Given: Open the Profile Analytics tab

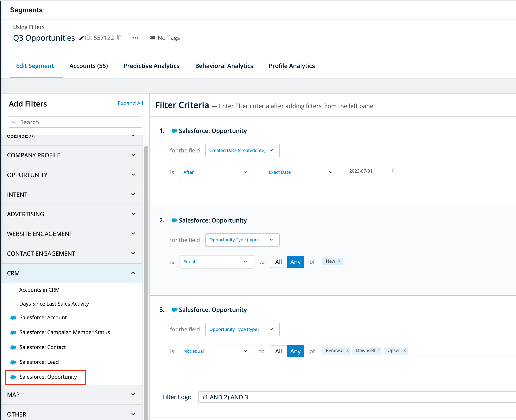Looking at the screenshot, I should pyautogui.click(x=292, y=66).
